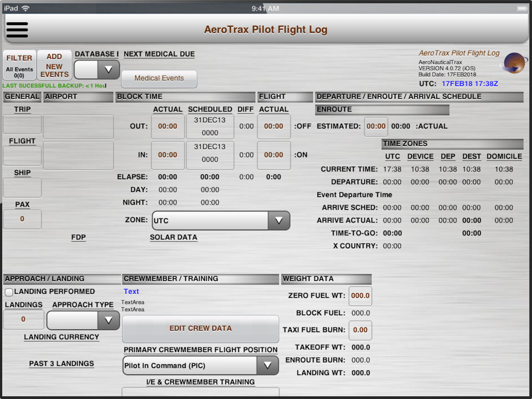Open Medical Events
Screen dimensions: 532x399
[159, 78]
